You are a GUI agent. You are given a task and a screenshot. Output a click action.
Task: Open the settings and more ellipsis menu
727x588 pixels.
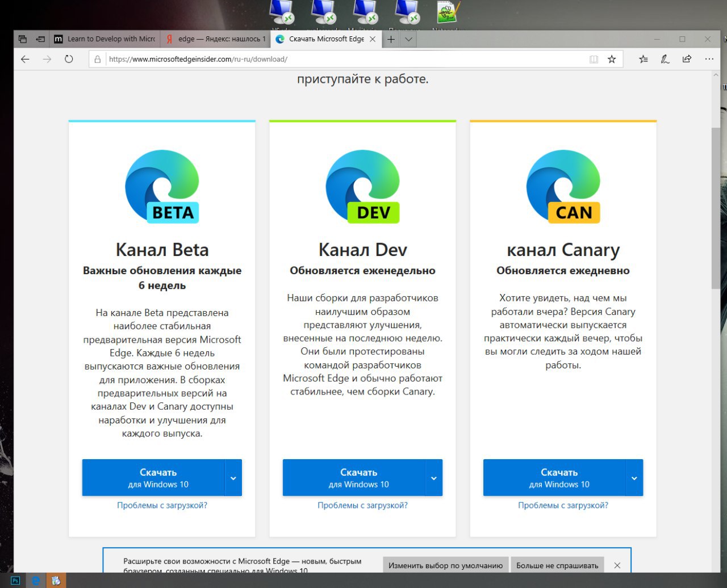point(709,59)
